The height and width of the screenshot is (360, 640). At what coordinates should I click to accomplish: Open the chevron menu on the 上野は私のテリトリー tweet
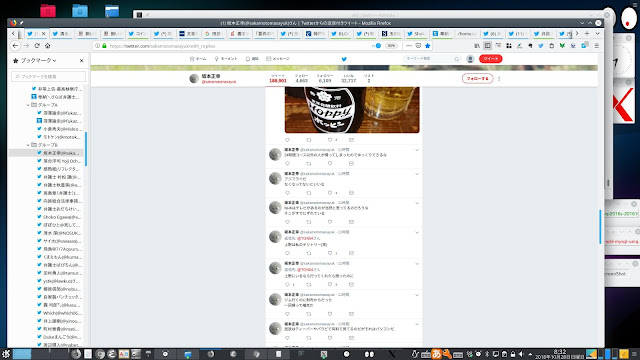pyautogui.click(x=417, y=233)
